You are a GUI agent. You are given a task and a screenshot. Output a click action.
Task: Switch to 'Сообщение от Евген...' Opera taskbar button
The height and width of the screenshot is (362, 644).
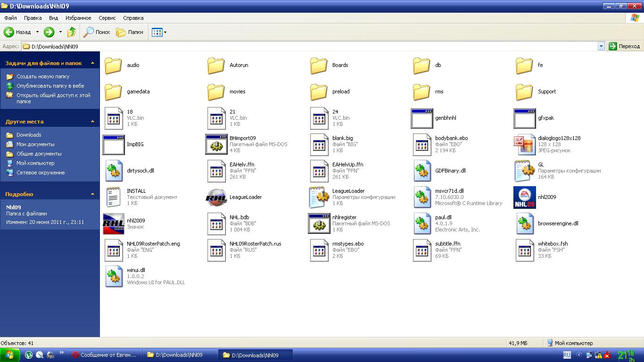coord(104,355)
